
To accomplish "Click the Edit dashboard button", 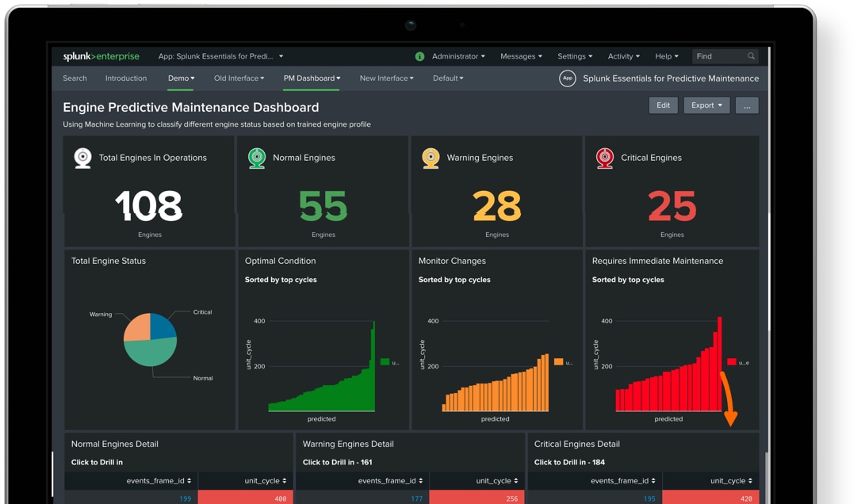I will click(x=663, y=105).
